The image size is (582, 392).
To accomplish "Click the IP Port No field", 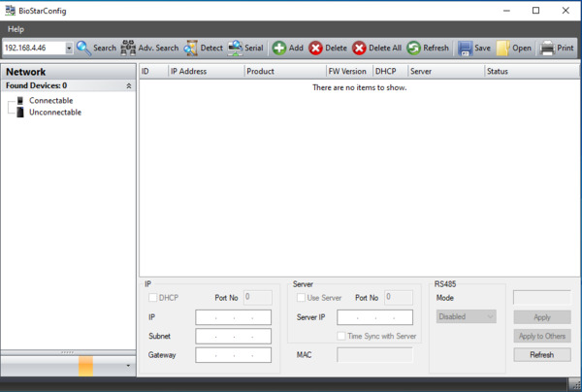I will pyautogui.click(x=258, y=297).
